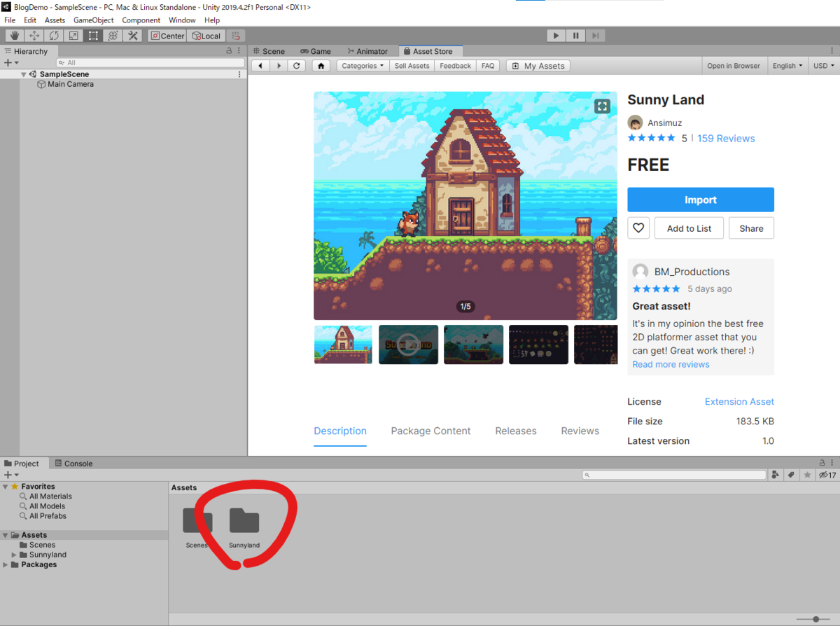Click the Project panel search field
This screenshot has height=626, width=840.
(x=674, y=475)
